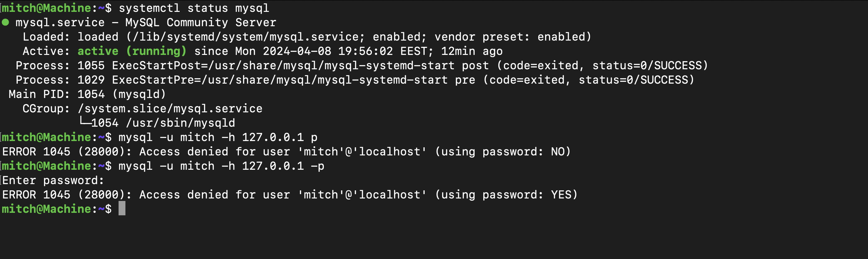Click the 'Enter password:' prompt line

pyautogui.click(x=53, y=181)
